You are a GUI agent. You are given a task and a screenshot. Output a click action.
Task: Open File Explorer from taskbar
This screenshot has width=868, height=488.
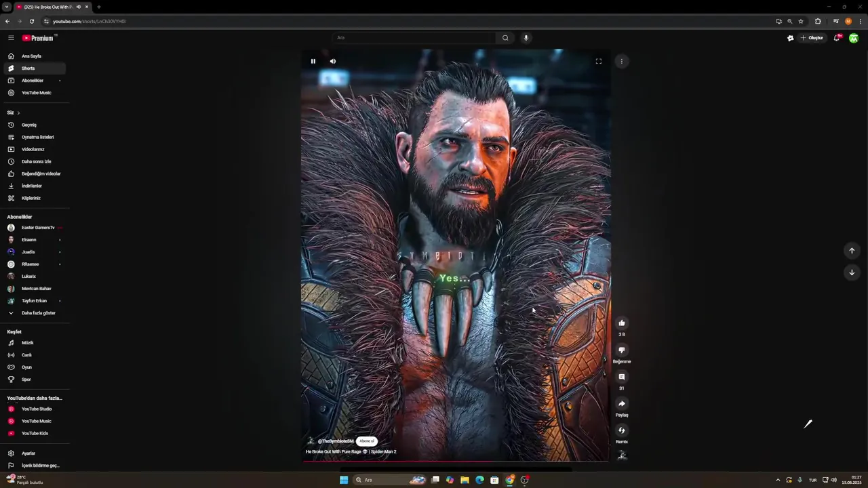click(x=465, y=480)
